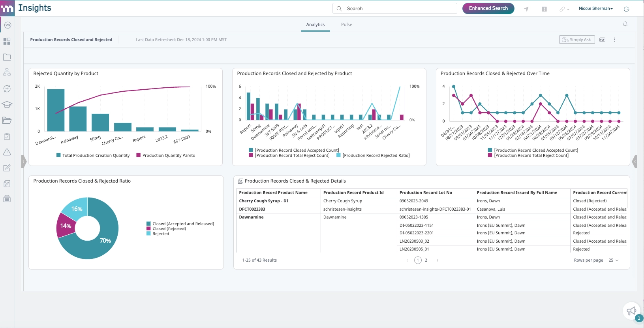Open notifications bell icon
This screenshot has height=328, width=644.
(x=625, y=24)
